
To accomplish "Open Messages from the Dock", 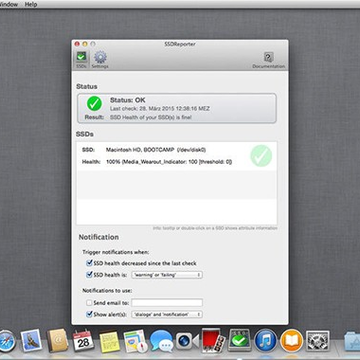I will click(161, 341).
